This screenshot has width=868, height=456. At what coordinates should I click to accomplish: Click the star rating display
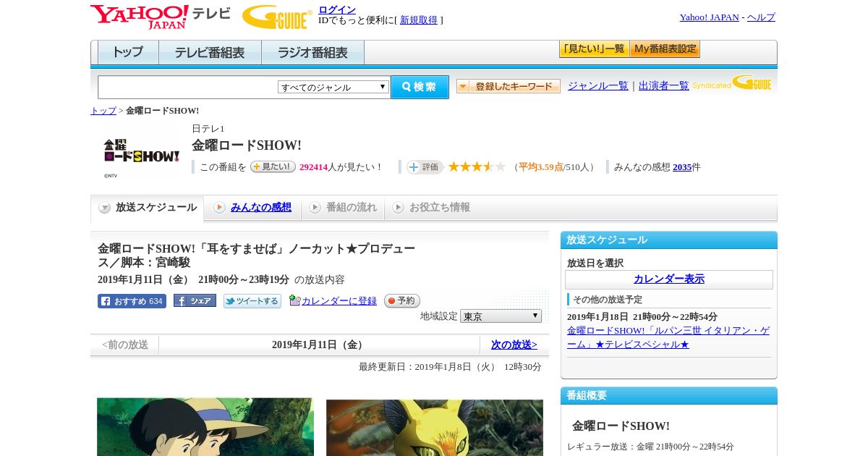pos(477,166)
